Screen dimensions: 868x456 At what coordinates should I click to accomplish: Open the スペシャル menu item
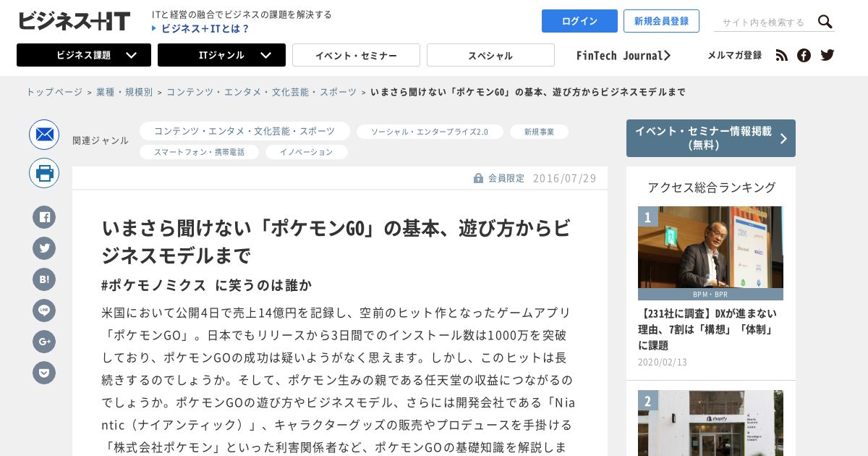click(x=490, y=55)
